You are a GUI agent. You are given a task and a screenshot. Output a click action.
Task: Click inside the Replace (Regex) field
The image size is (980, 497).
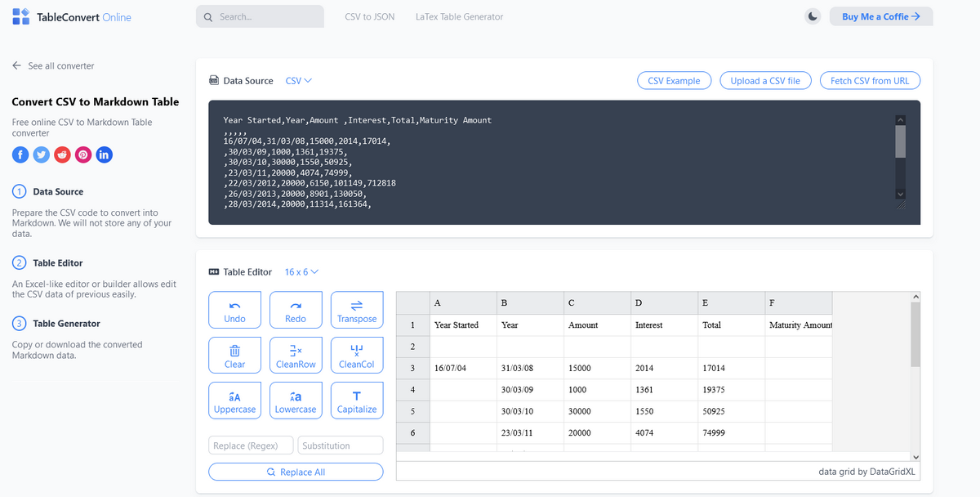point(251,445)
